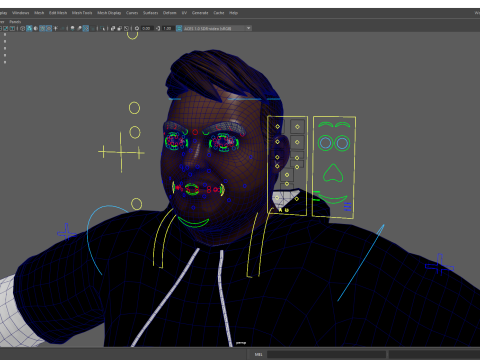Image resolution: width=480 pixels, height=360 pixels.
Task: Toggle Use All Lights icon
Action: (x=55, y=28)
